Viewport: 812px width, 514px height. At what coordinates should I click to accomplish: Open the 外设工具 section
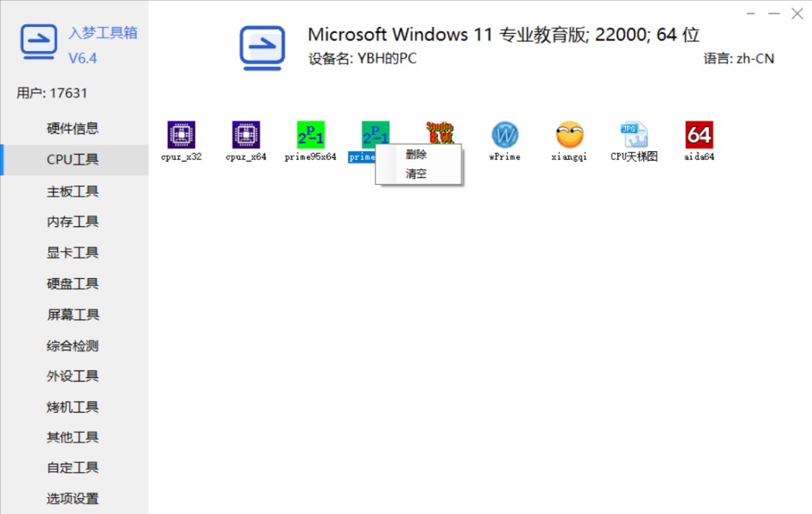[72, 376]
